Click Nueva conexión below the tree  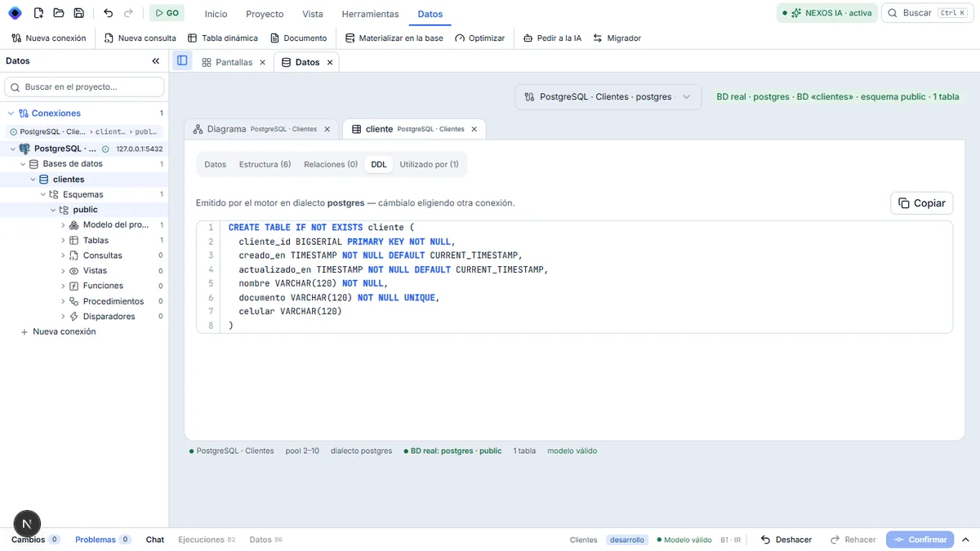pyautogui.click(x=58, y=332)
